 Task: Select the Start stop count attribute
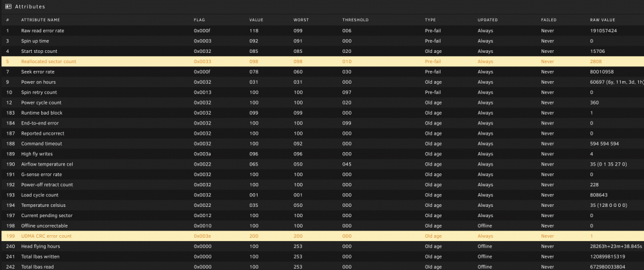point(39,52)
